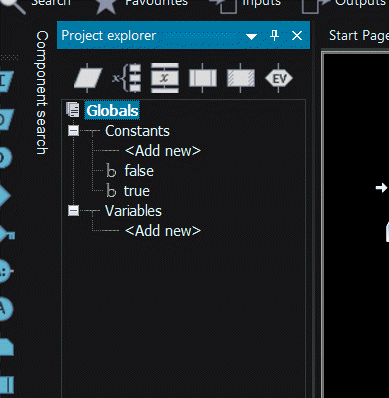Collapse the Constants tree node
Viewport: 389px width, 398px height.
73,130
